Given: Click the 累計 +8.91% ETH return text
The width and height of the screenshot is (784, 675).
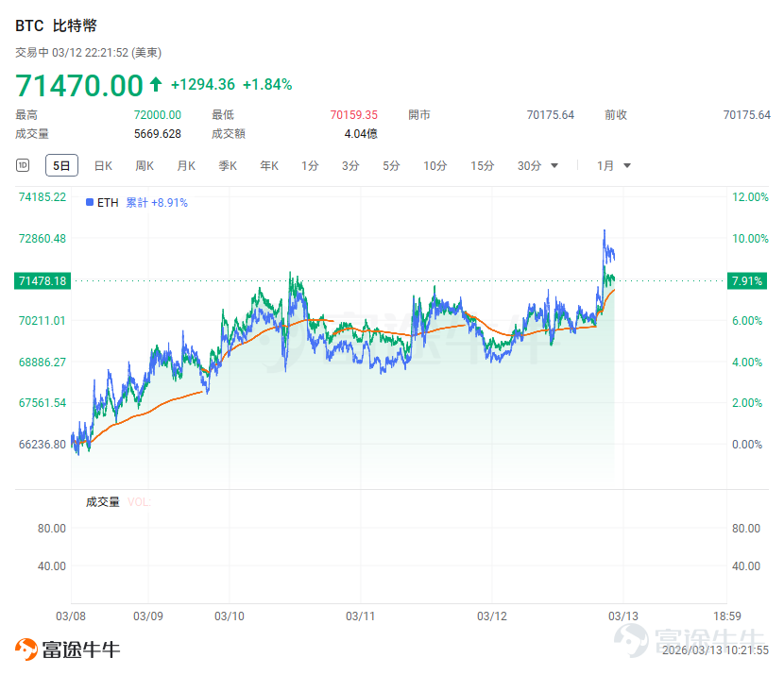Looking at the screenshot, I should point(157,202).
